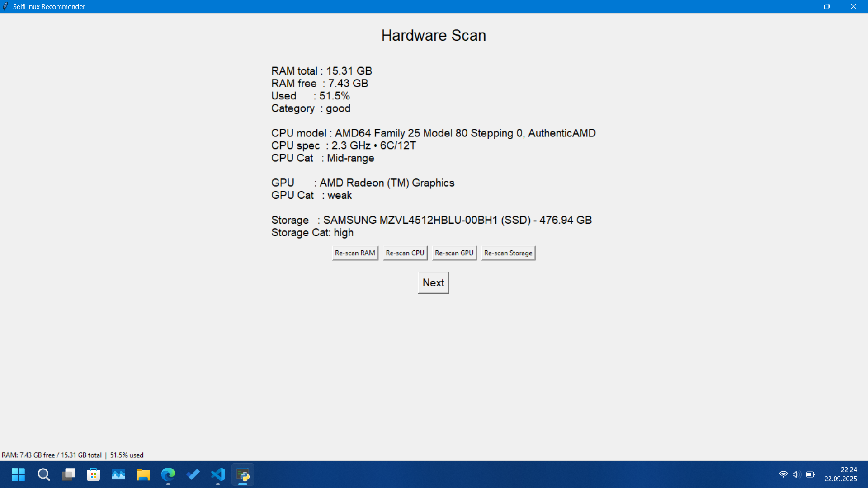Viewport: 868px width, 488px height.
Task: Click the Windows Search icon
Action: [x=43, y=475]
